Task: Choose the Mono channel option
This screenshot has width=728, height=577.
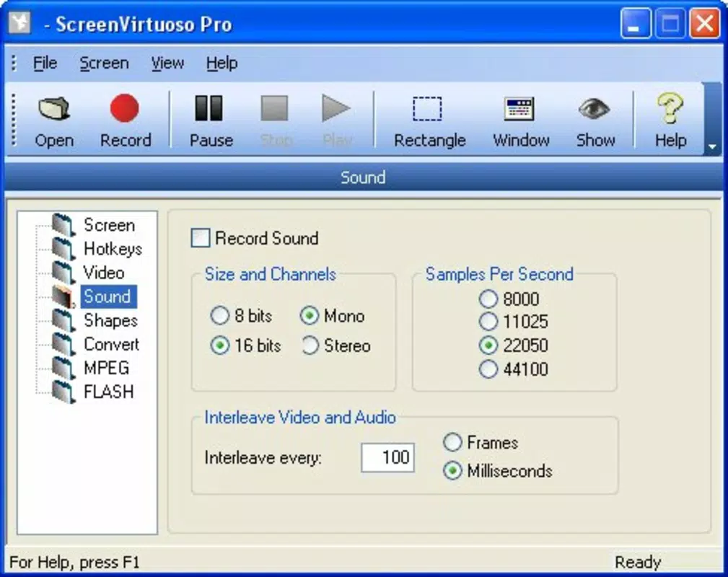Action: [310, 316]
